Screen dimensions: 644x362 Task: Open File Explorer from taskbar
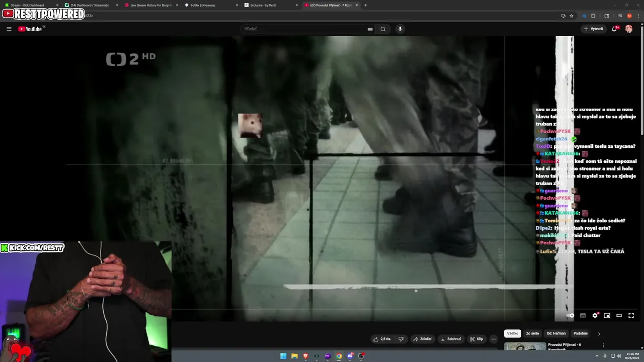pos(294,356)
